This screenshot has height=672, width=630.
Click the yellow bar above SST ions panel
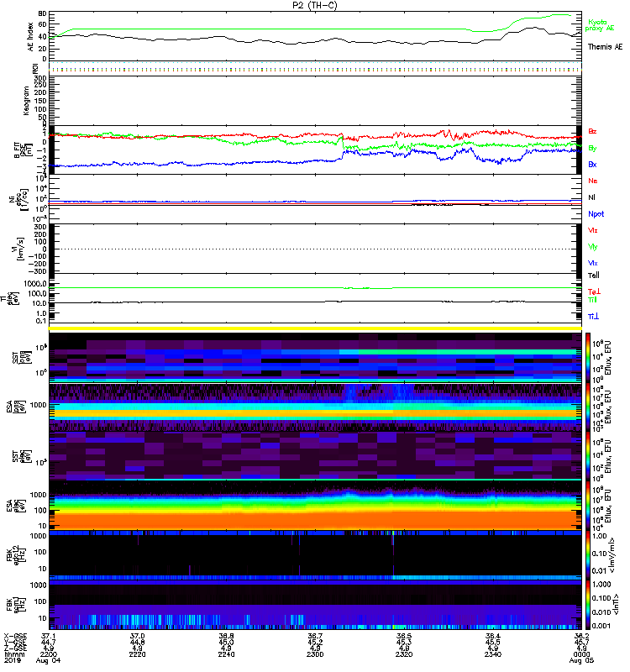coord(315,328)
